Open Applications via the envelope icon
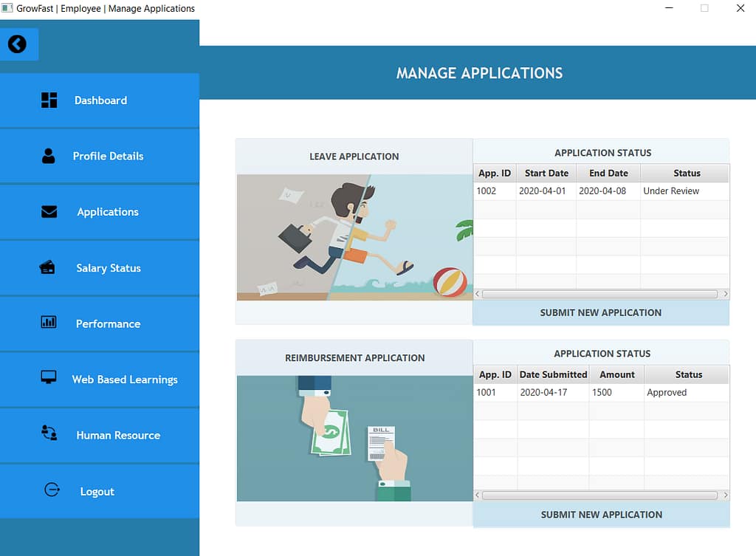 49,212
